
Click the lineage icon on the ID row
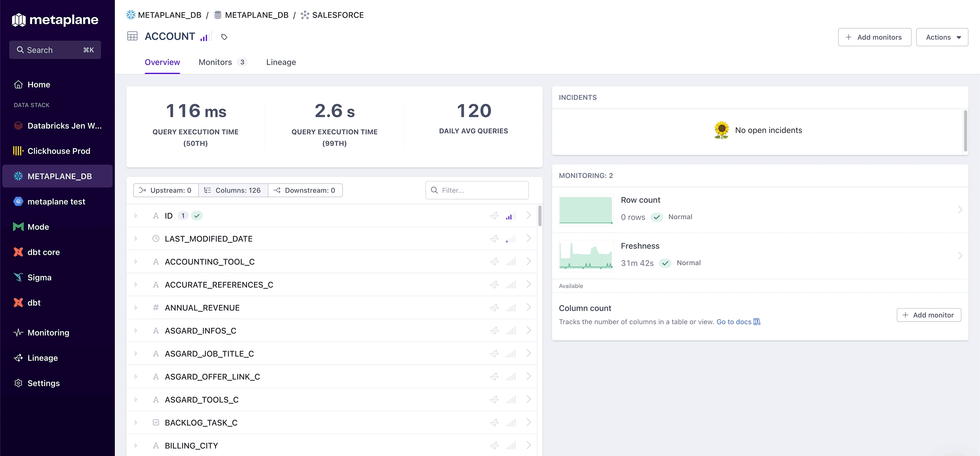[x=494, y=216]
